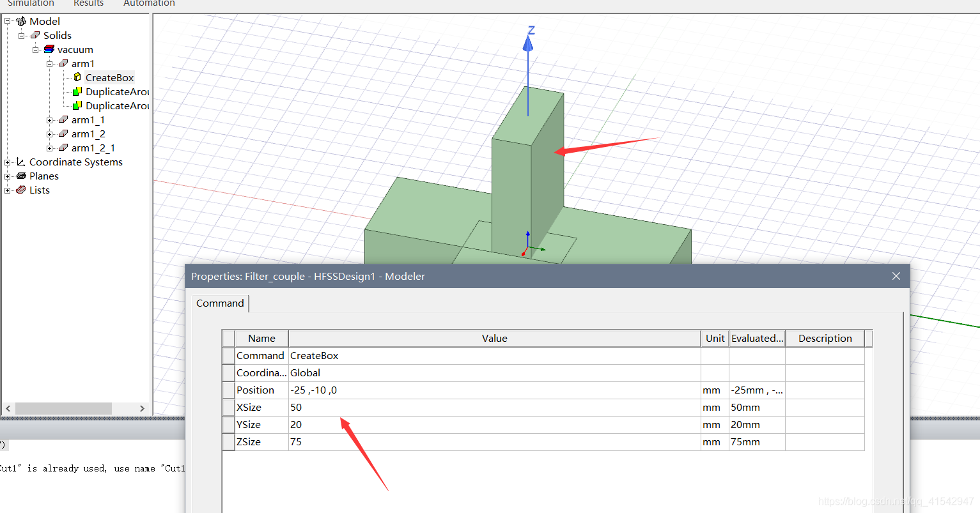Viewport: 980px width, 513px height.
Task: Open the Simulation ribbon tab
Action: (x=31, y=3)
